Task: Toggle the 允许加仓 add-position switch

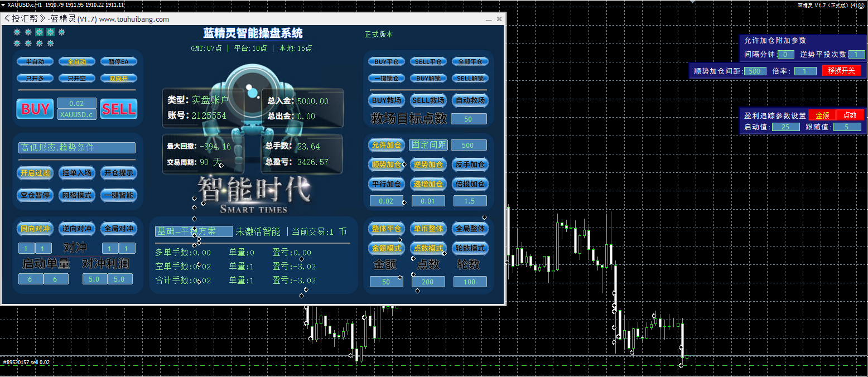Action: click(386, 144)
